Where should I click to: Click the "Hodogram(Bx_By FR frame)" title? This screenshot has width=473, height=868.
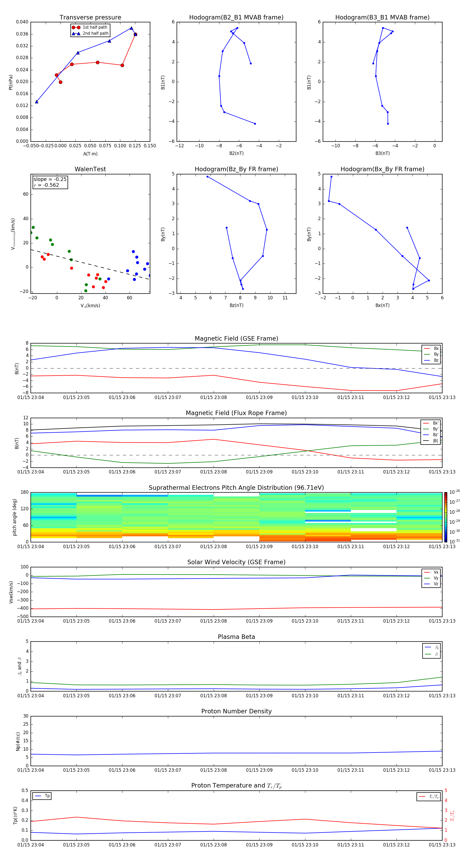pos(382,169)
